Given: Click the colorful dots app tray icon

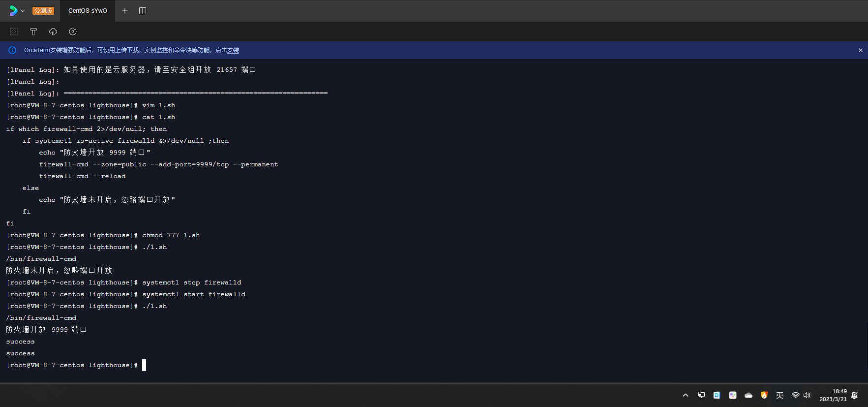Looking at the screenshot, I should point(733,395).
